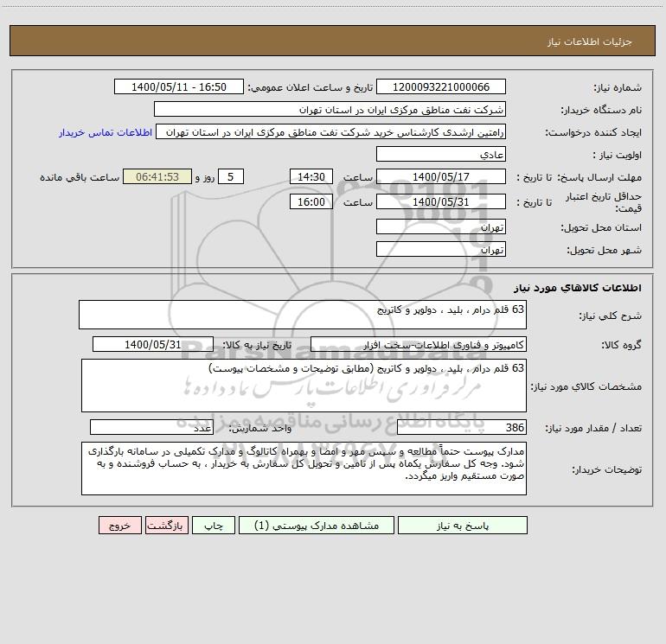Screen dimensions: 666x644
Task: Click the مشخصات کالای مورد نیاز text area
Action: [304, 386]
